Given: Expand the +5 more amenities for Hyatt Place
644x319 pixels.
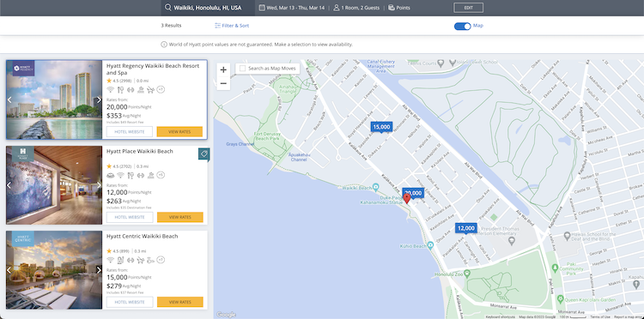Looking at the screenshot, I should [x=161, y=175].
